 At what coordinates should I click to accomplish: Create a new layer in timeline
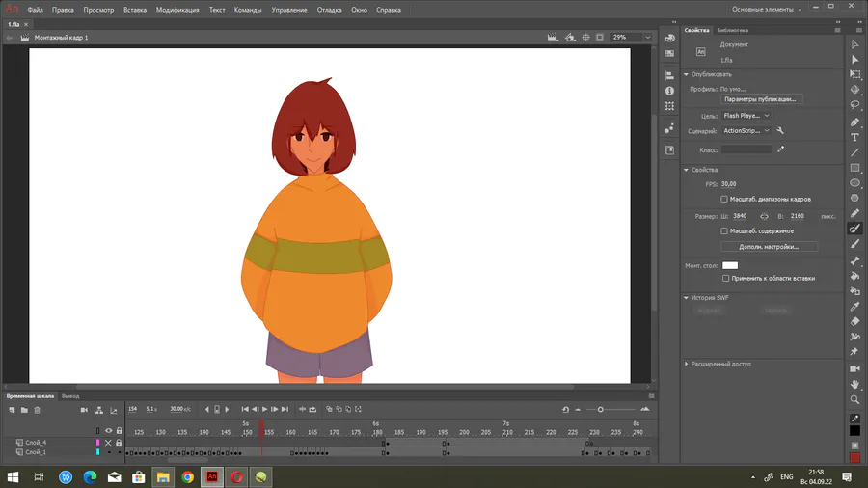(x=12, y=410)
